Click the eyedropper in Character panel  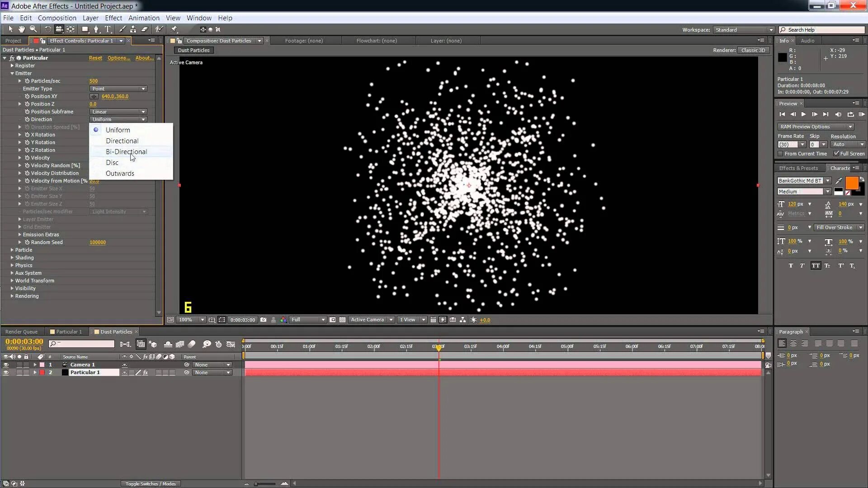point(839,181)
